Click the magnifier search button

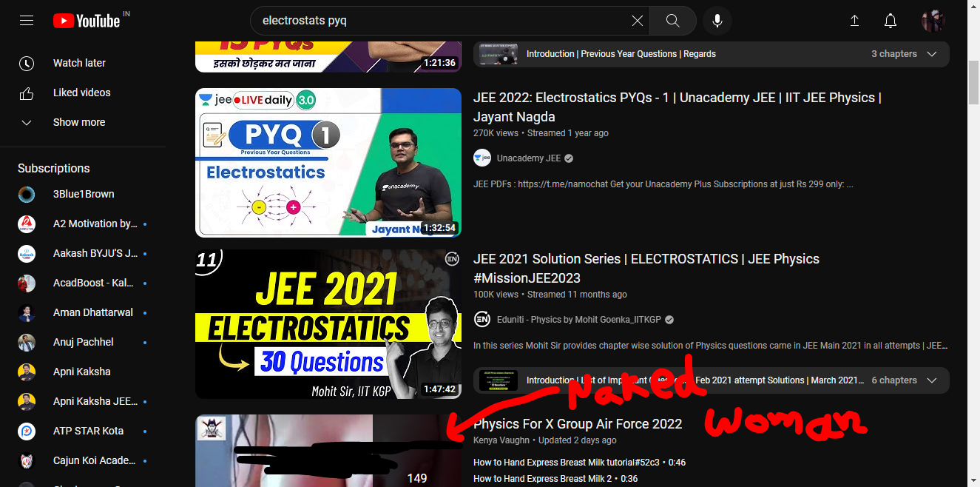[672, 21]
